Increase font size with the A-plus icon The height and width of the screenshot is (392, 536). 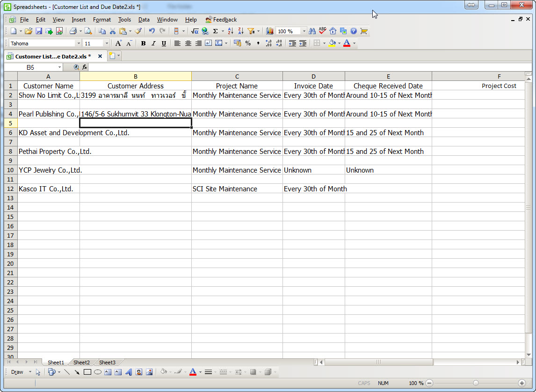(x=118, y=43)
